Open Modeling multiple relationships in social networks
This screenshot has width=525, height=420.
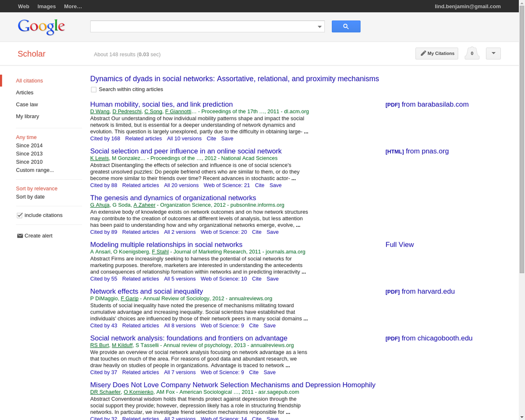(166, 245)
